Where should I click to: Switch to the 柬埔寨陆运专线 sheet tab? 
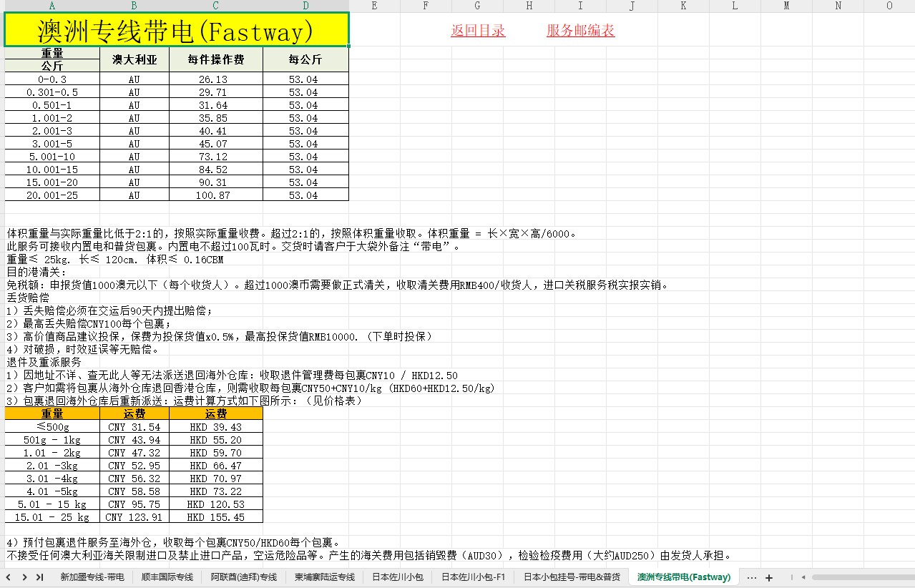tap(325, 577)
